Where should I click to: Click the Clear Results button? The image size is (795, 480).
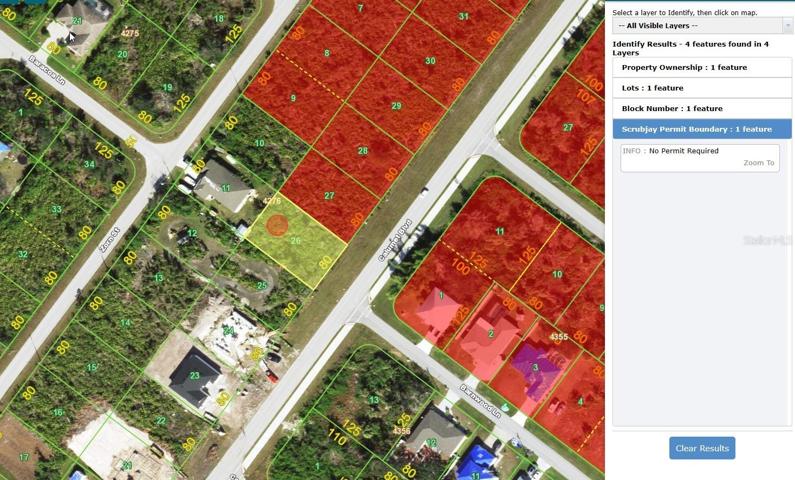tap(702, 448)
